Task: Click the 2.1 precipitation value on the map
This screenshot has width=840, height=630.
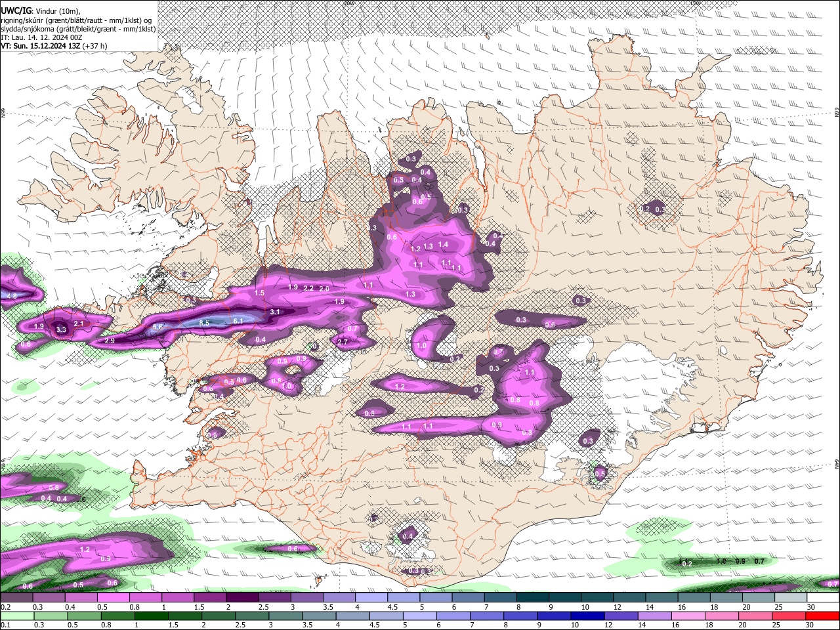Action: (78, 324)
